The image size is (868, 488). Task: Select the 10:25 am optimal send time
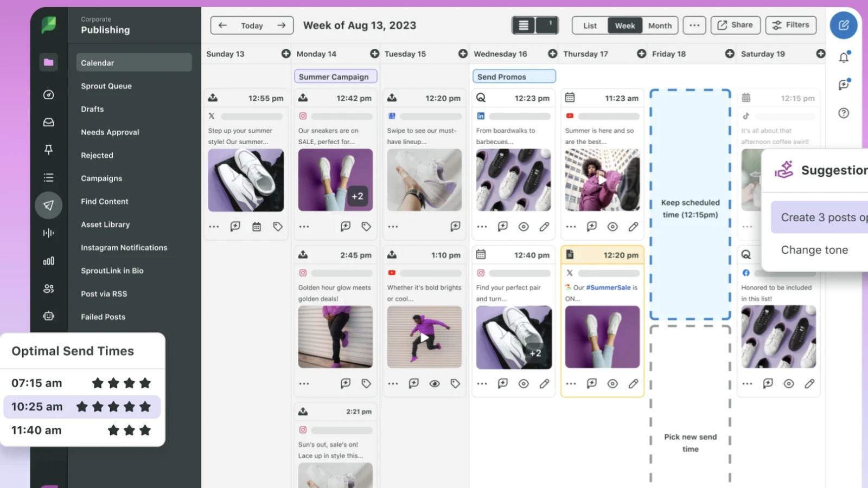coord(82,407)
